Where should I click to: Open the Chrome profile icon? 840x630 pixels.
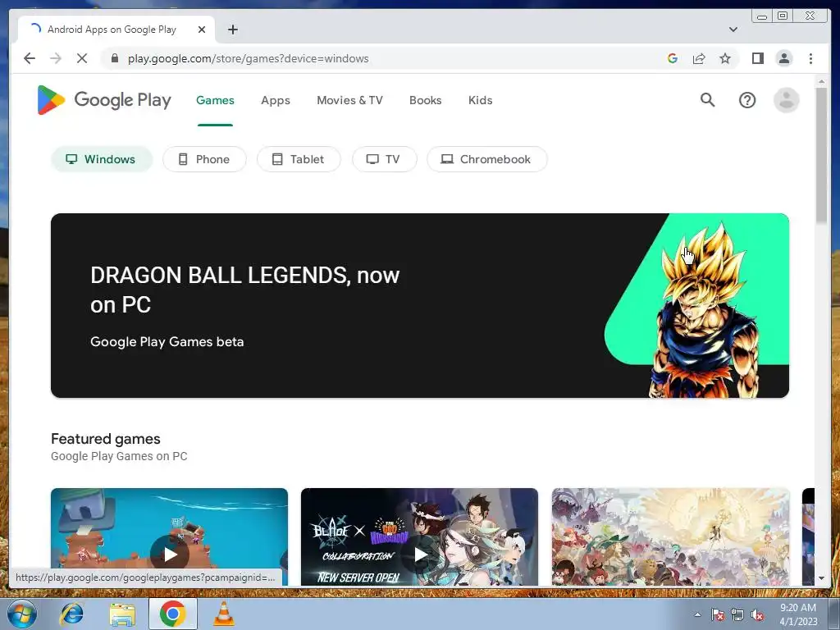[783, 58]
